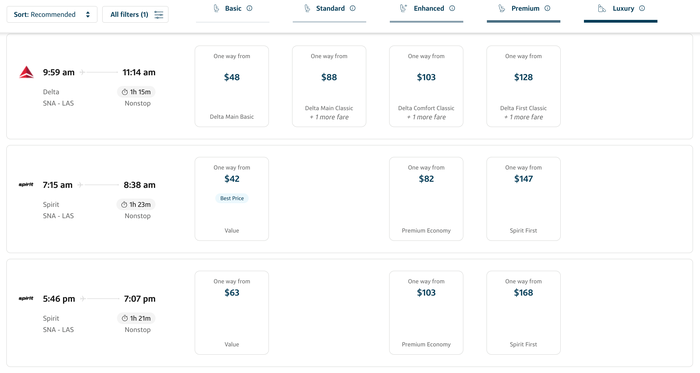This screenshot has height=373, width=700.
Task: Click the Best Price badge
Action: pyautogui.click(x=232, y=198)
